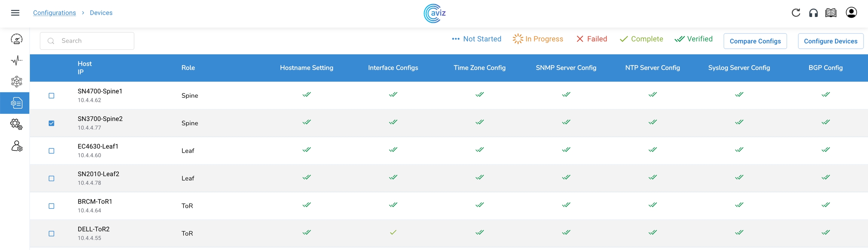This screenshot has width=868, height=250.
Task: Tick the EC4630-Leaf1 row checkbox
Action: [52, 151]
